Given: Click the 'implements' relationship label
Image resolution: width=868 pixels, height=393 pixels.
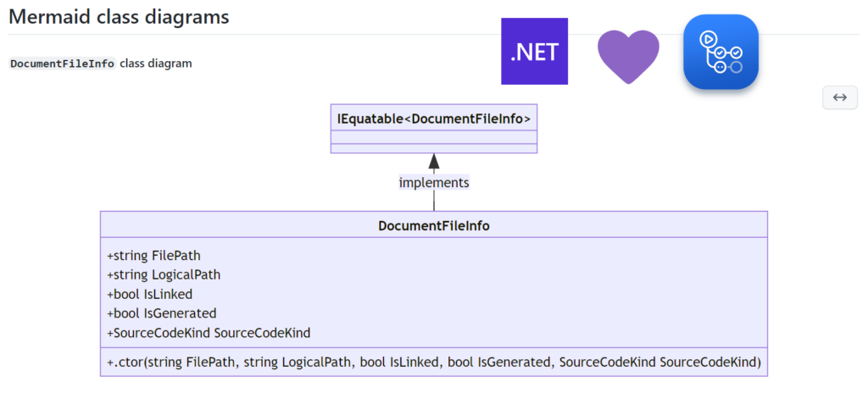Looking at the screenshot, I should (x=434, y=182).
